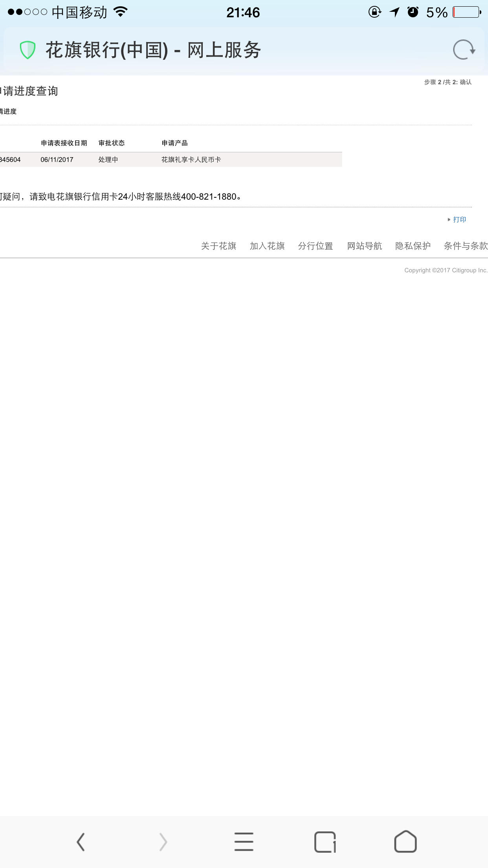
Task: Tap the hotline number 400-821-1880
Action: [209, 197]
